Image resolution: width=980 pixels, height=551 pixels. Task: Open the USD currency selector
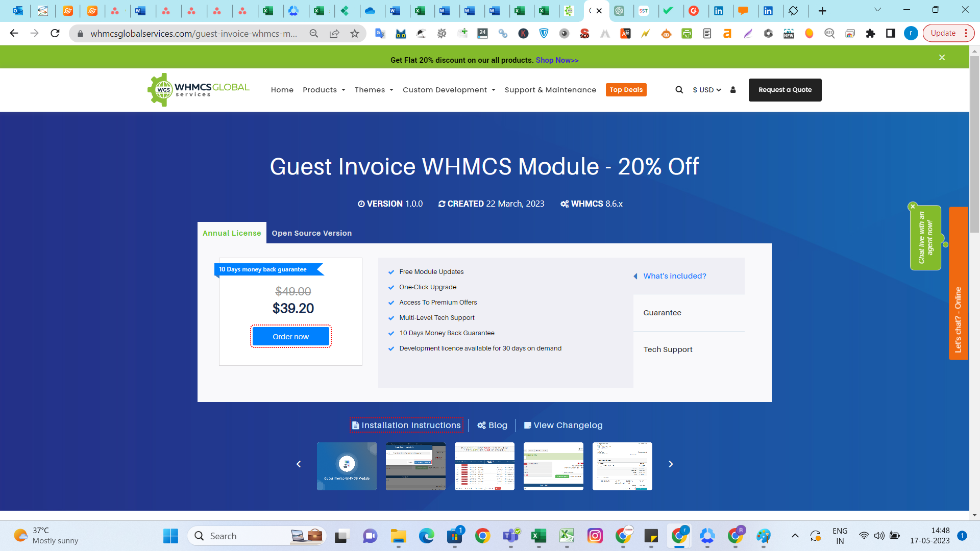707,90
